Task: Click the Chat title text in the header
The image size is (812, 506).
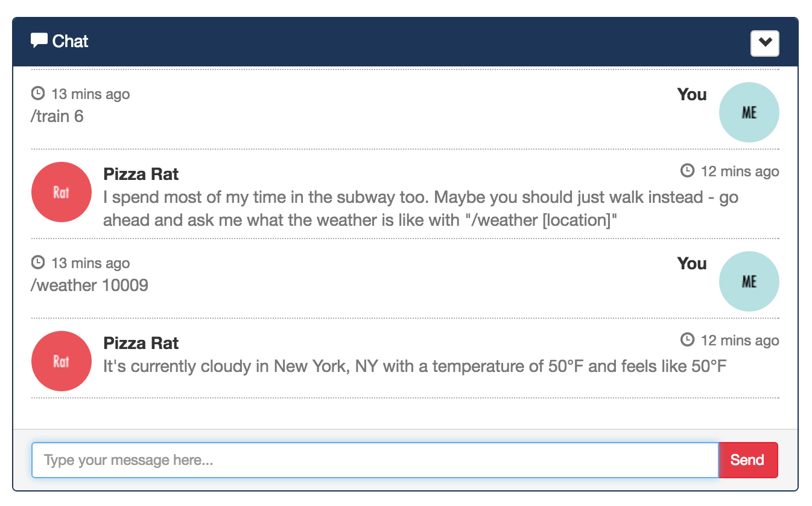Action: point(70,41)
